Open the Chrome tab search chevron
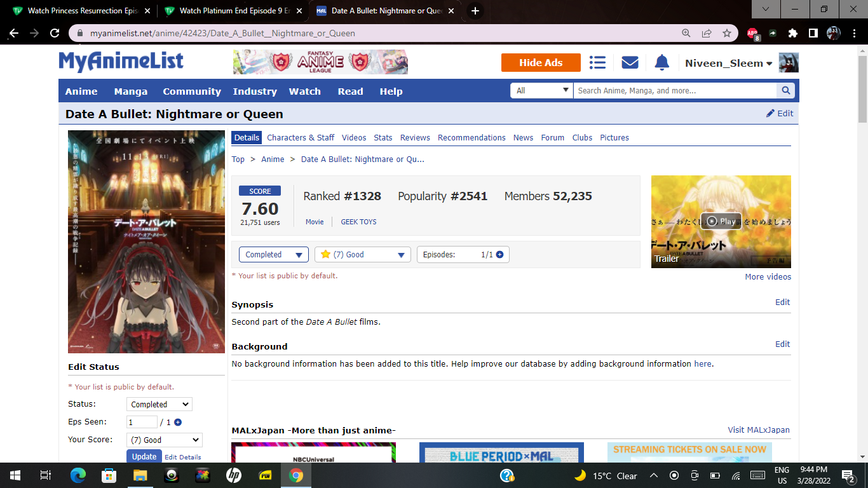The image size is (868, 488). point(766,9)
